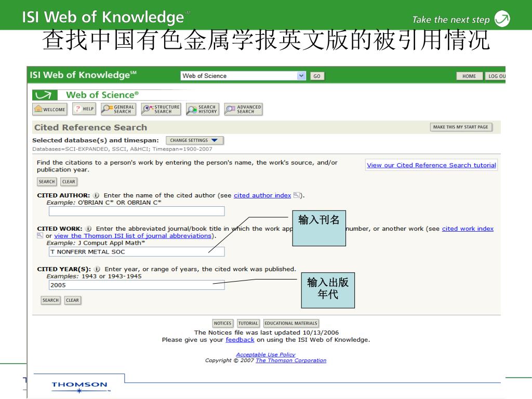Click the Web of Science logo arrow icon
Screen dimensions: 532x399
pos(45,95)
